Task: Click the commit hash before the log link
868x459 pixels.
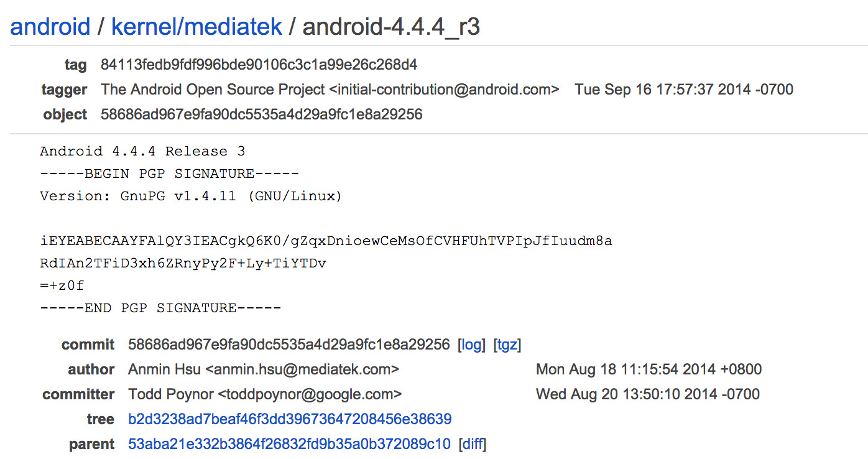Action: click(x=289, y=345)
